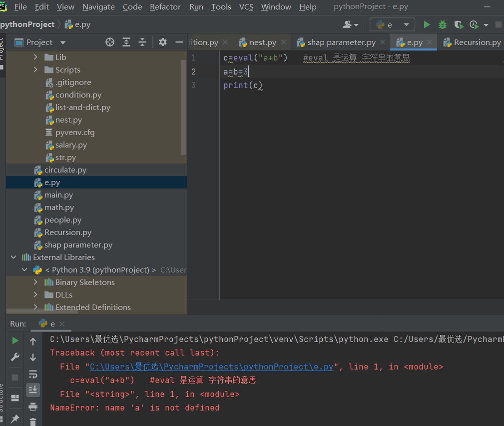Open Run panel wrench settings icon
The image size is (504, 426).
15,357
